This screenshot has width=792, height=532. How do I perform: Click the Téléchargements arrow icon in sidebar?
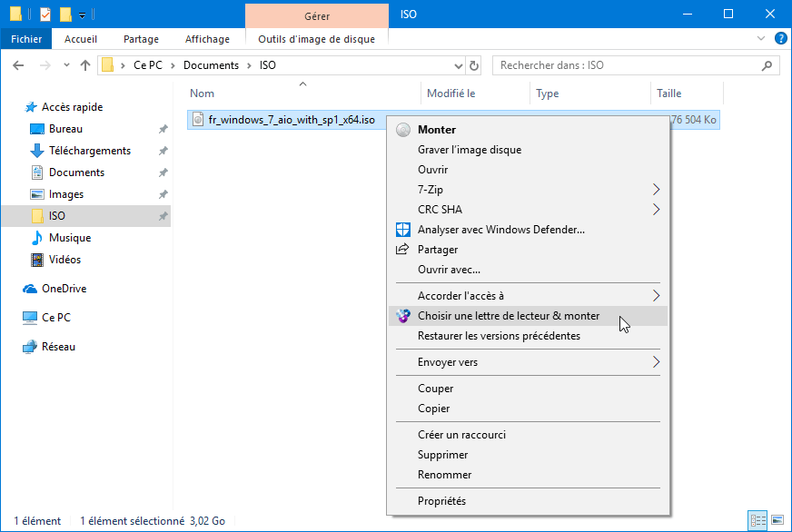(x=37, y=151)
